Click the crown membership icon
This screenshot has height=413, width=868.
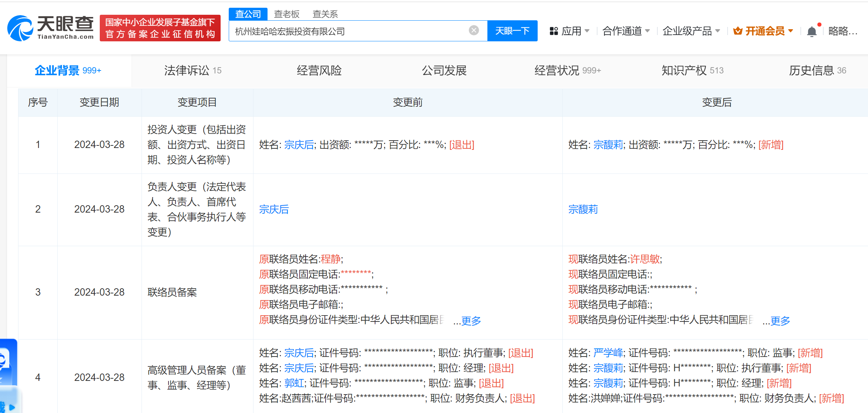(738, 31)
